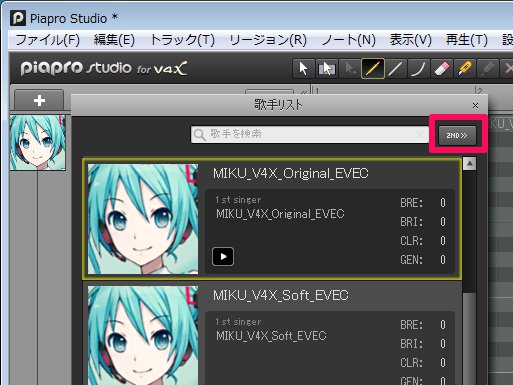Image resolution: width=513 pixels, height=385 pixels.
Task: Click the magnifier icon in the singer search
Action: [x=200, y=135]
